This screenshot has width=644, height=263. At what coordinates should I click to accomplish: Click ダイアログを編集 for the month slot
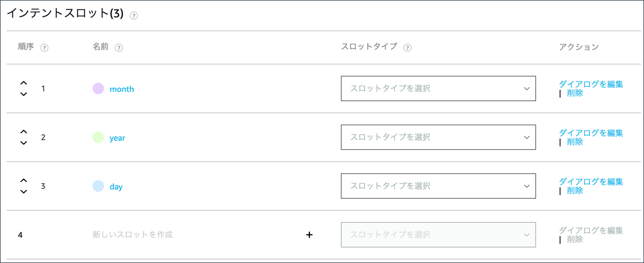coord(591,84)
